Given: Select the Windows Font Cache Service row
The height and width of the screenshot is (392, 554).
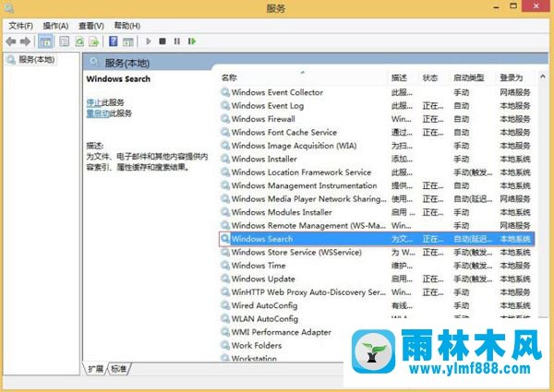Looking at the screenshot, I should click(377, 132).
